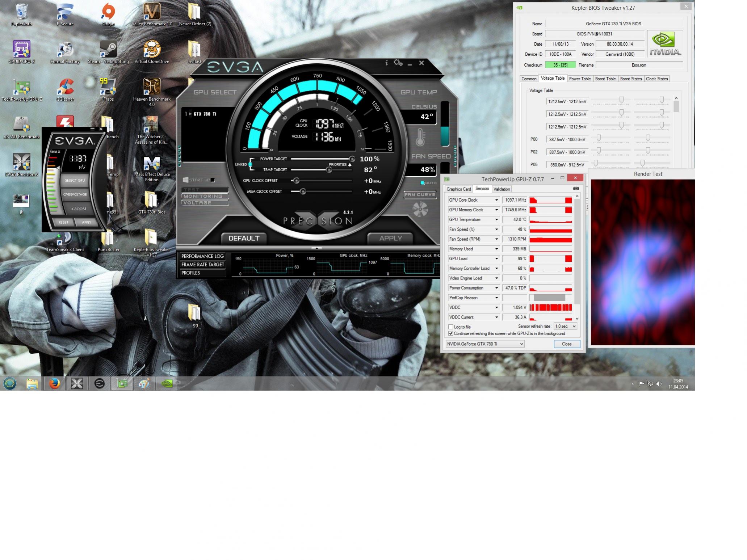The width and height of the screenshot is (747, 560).
Task: Click GPU-Z screenshot camera icon
Action: click(576, 188)
